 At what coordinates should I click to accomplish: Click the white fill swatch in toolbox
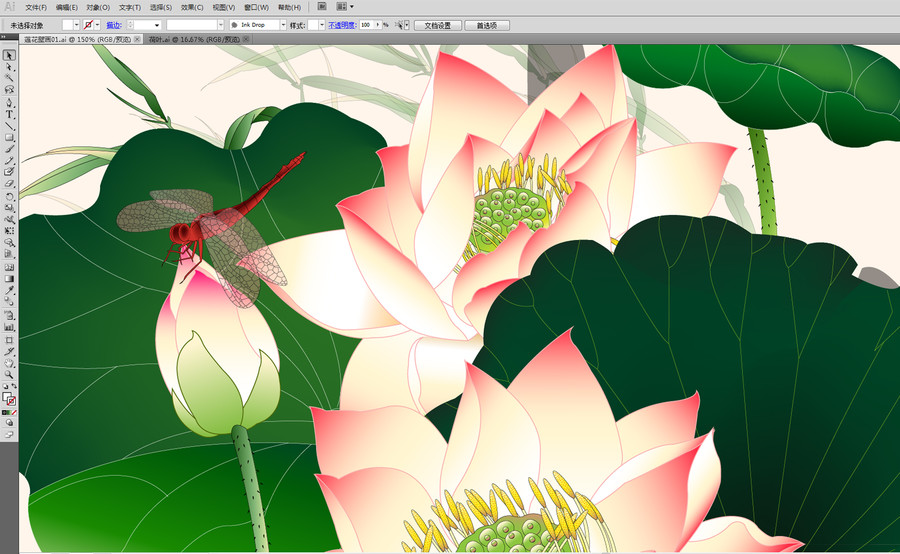click(6, 396)
